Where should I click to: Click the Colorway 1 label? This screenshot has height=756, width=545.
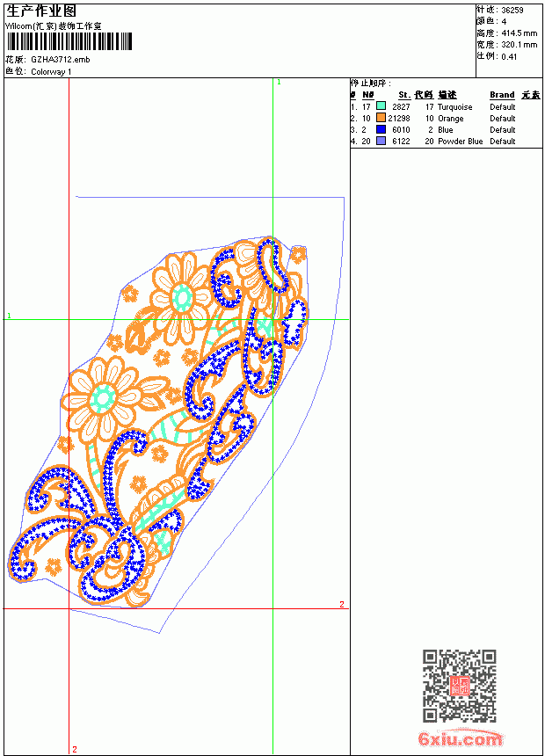(51, 72)
